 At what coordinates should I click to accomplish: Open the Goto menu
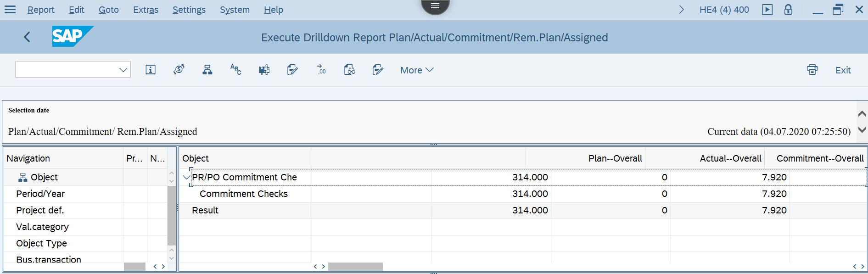pos(108,10)
